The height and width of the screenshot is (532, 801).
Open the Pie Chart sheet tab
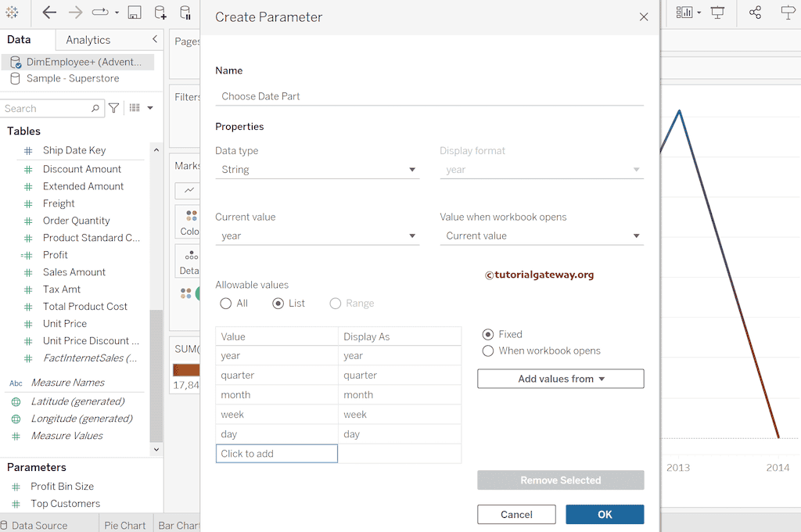125,525
